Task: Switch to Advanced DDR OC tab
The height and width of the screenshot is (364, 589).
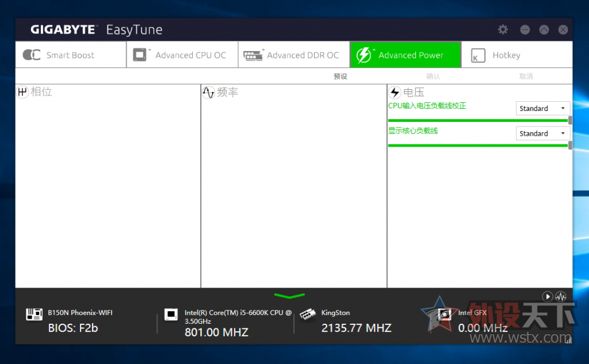Action: (x=294, y=55)
